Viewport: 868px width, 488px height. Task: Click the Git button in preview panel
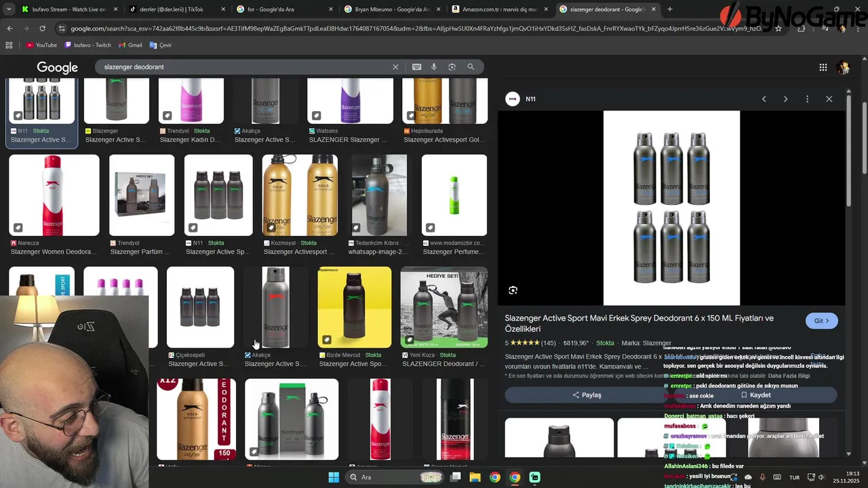click(821, 321)
